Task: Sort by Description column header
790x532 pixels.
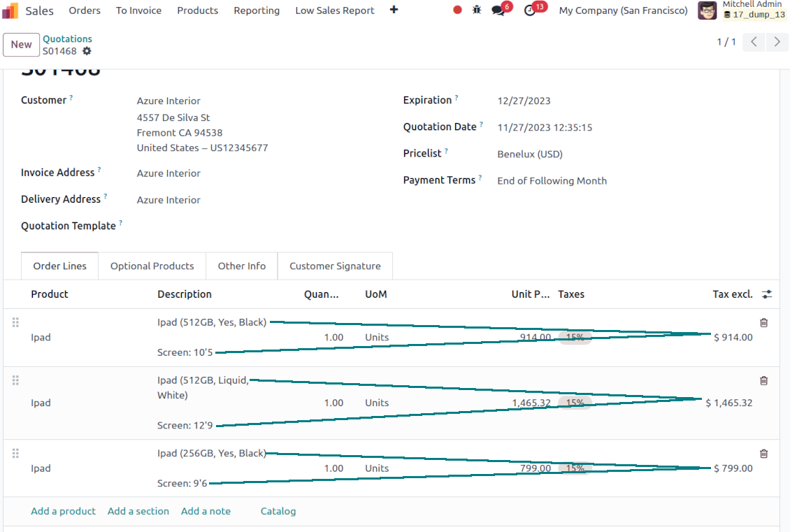Action: [x=185, y=294]
